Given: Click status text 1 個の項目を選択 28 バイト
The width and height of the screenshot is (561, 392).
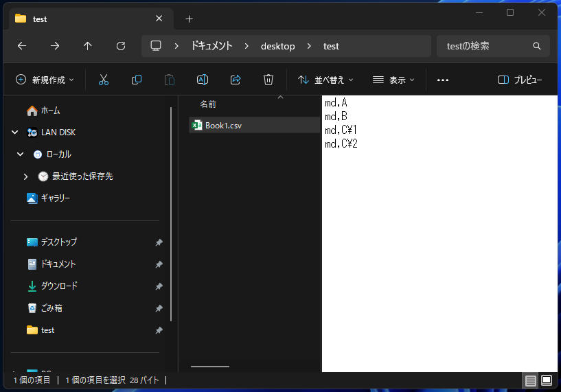Looking at the screenshot, I should [112, 380].
